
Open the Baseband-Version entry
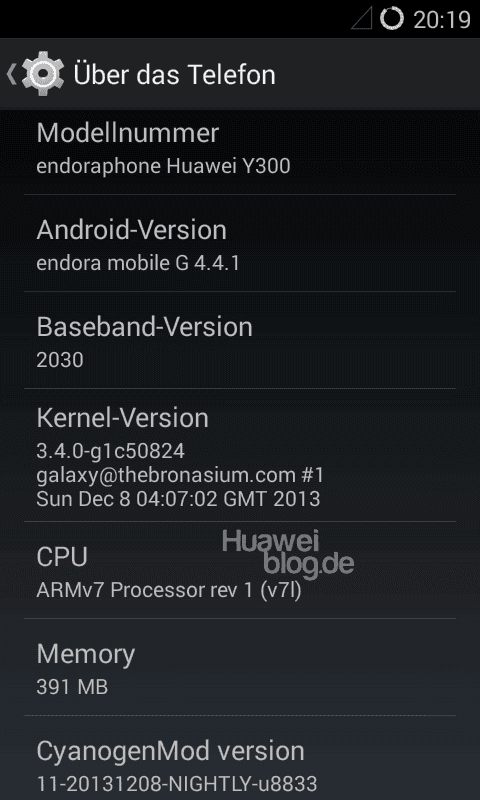pyautogui.click(x=240, y=340)
